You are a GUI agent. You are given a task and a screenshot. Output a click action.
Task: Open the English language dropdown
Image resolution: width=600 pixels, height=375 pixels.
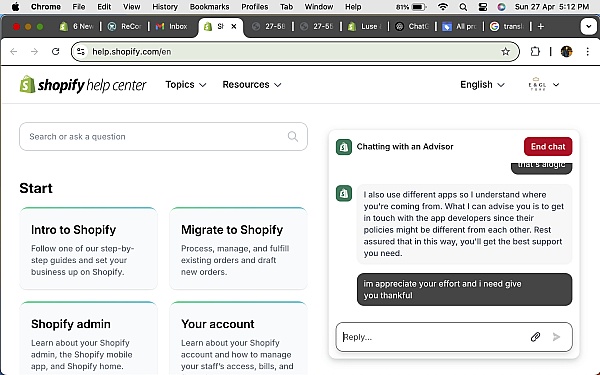482,85
